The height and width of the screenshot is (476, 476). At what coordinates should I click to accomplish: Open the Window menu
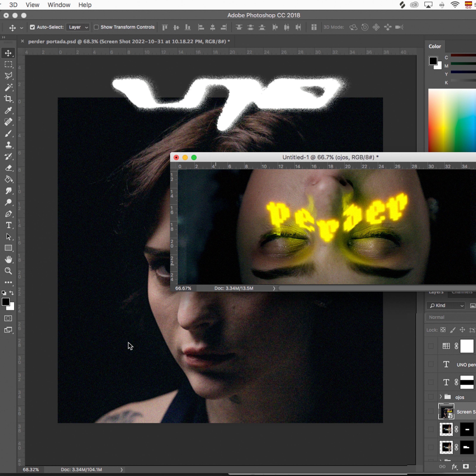pos(59,5)
